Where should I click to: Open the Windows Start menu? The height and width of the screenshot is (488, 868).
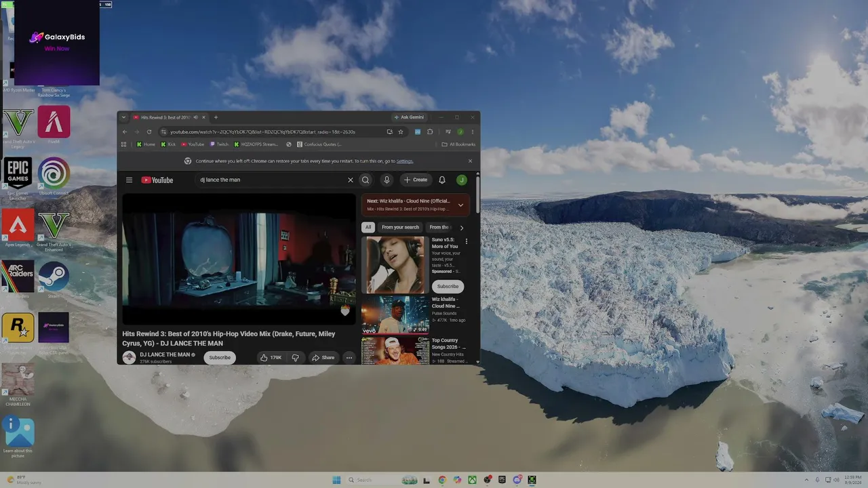click(x=336, y=480)
